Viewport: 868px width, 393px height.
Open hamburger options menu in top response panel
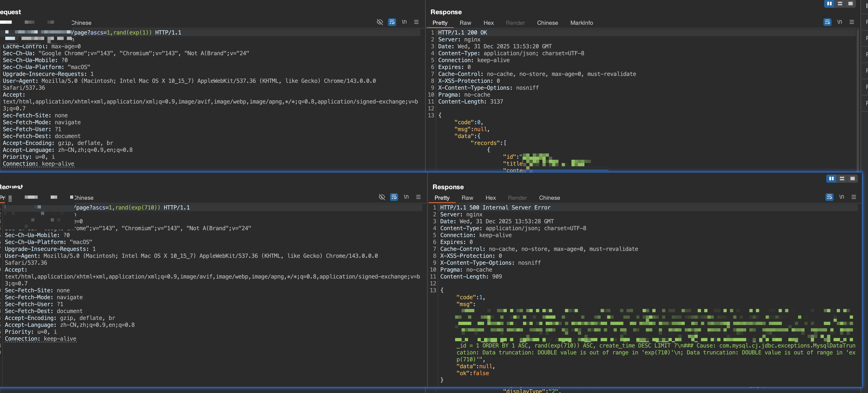(852, 22)
